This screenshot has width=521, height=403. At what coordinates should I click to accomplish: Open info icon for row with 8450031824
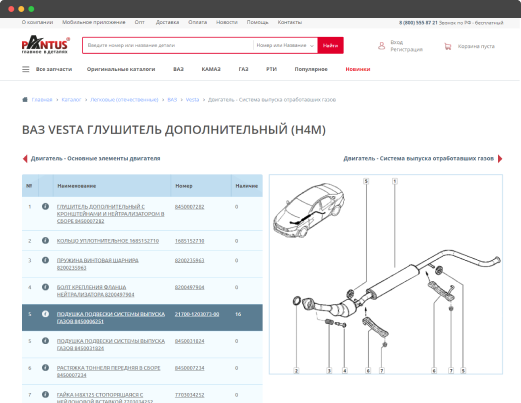click(45, 341)
